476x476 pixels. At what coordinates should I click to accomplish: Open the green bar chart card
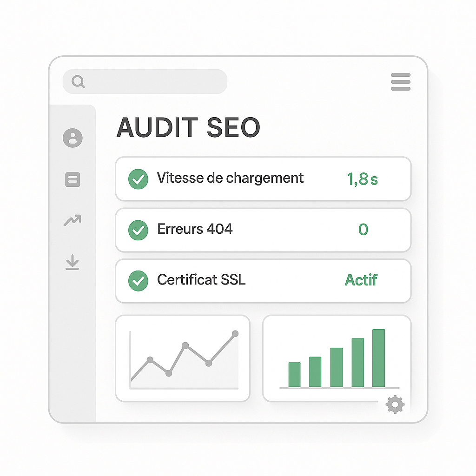[x=337, y=358]
